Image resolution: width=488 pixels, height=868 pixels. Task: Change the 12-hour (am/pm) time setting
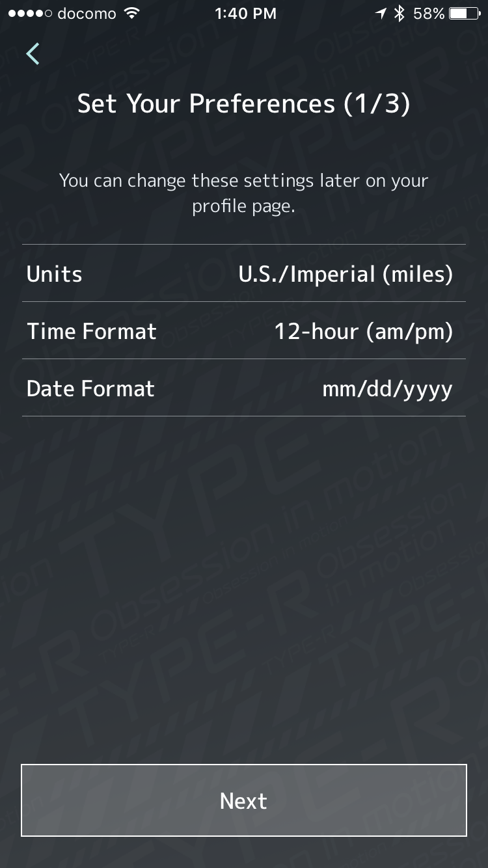(x=363, y=331)
